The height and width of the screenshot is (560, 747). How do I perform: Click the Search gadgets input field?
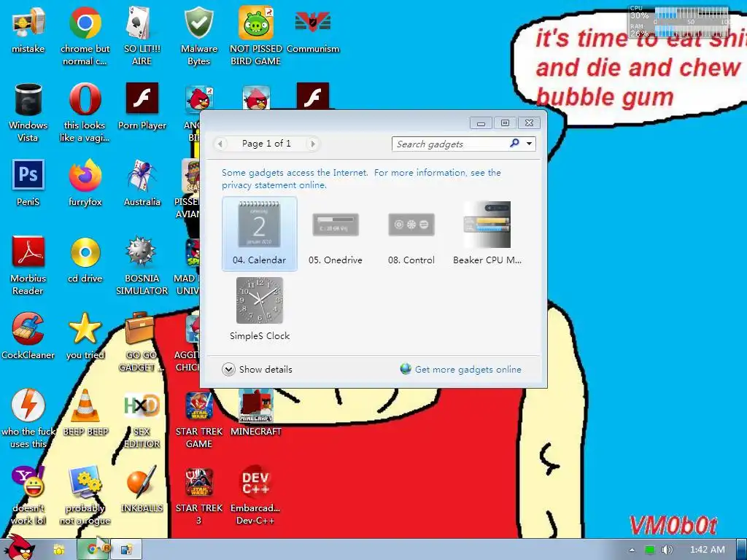click(450, 144)
